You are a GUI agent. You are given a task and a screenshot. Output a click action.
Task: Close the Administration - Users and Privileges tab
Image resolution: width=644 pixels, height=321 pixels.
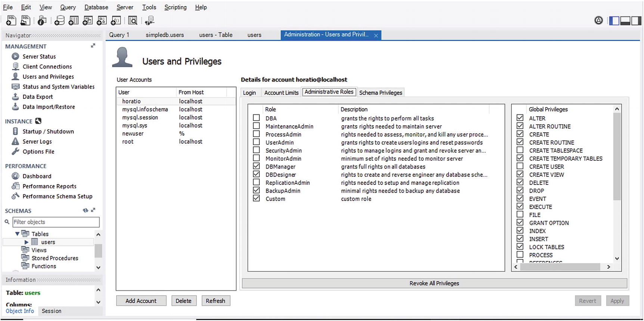click(x=376, y=35)
